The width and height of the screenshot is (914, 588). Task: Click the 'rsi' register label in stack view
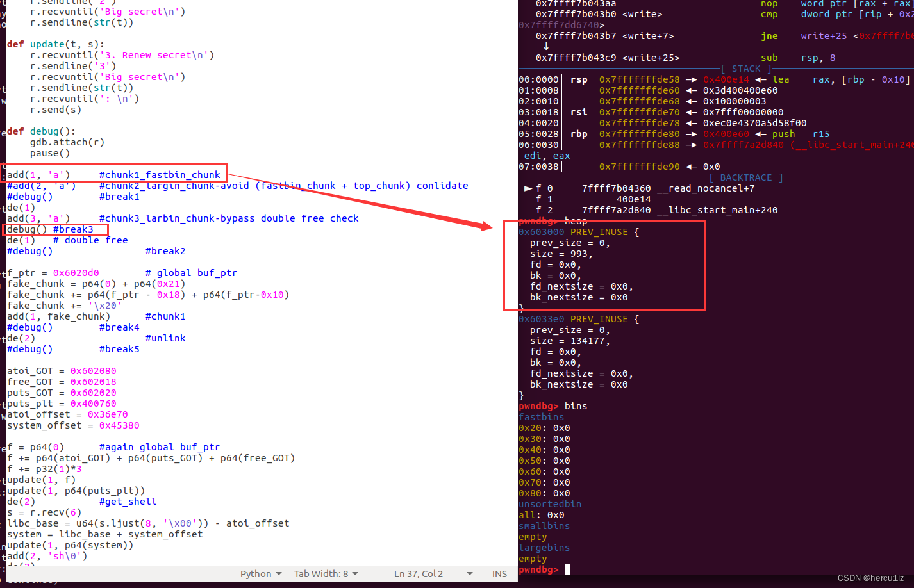click(x=579, y=112)
